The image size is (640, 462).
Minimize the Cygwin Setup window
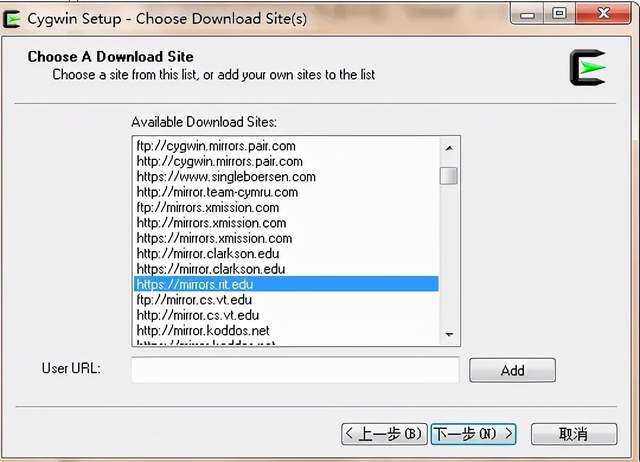(x=527, y=14)
